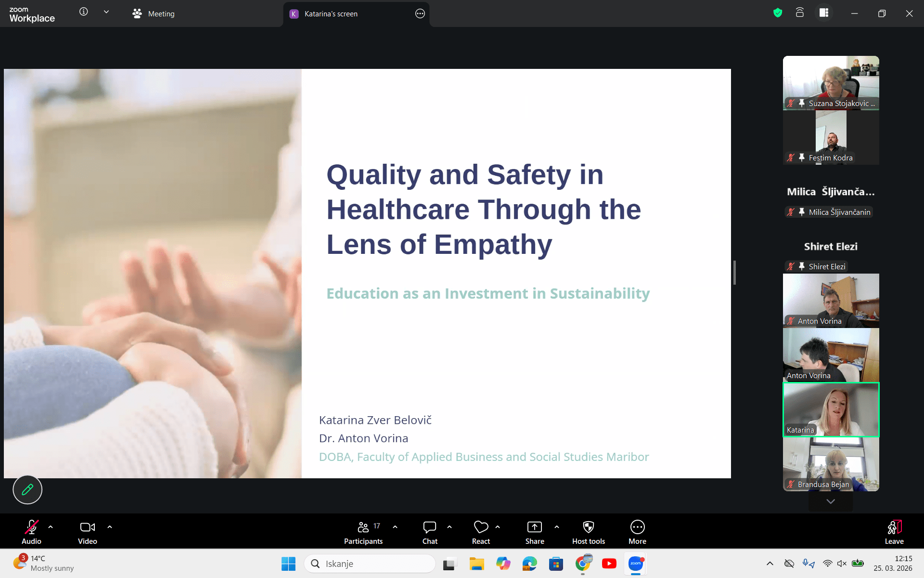The image size is (924, 578).
Task: Expand audio settings arrow
Action: [51, 527]
